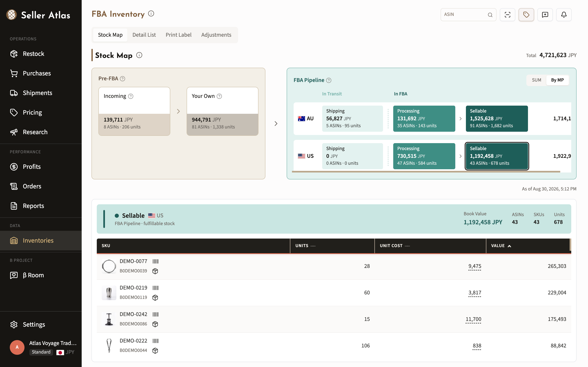The height and width of the screenshot is (367, 588).
Task: Click the barcode icon next to DEMO-0077
Action: (x=156, y=261)
